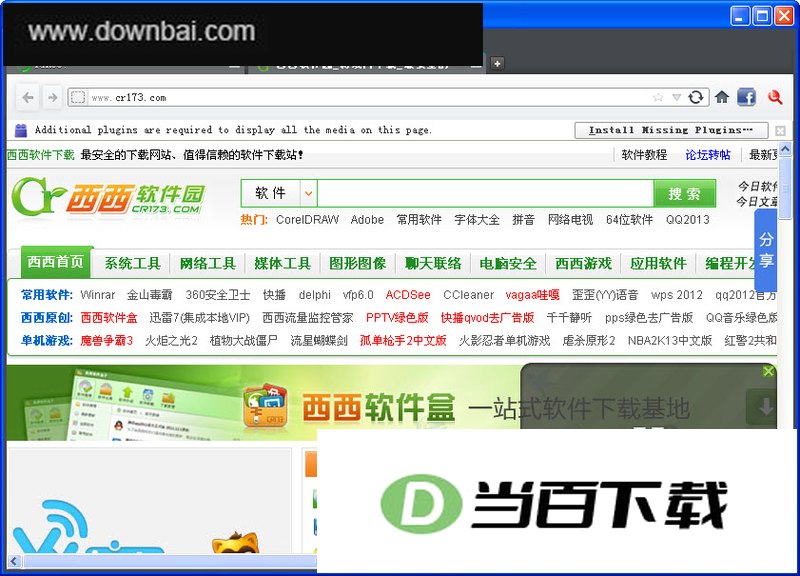Close the banner overlay with green X
Screen dimensions: 800x576
tap(768, 371)
